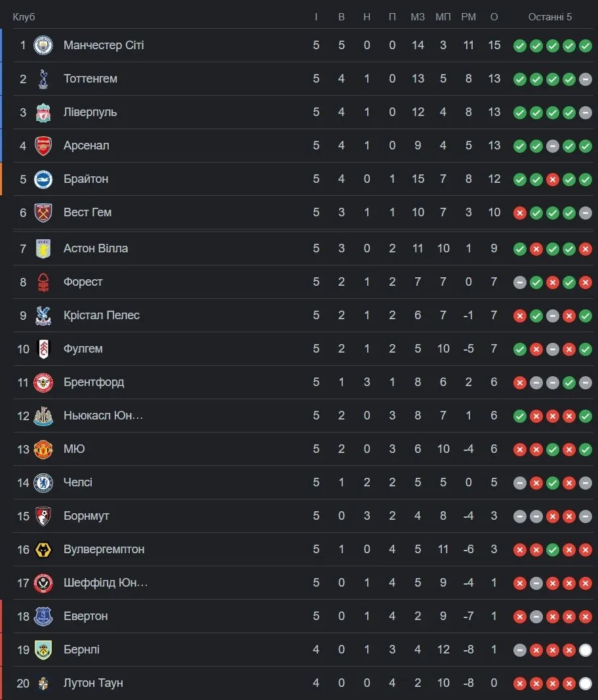Click the Brighton club crest icon
Screen dimensions: 598x700
tap(43, 179)
